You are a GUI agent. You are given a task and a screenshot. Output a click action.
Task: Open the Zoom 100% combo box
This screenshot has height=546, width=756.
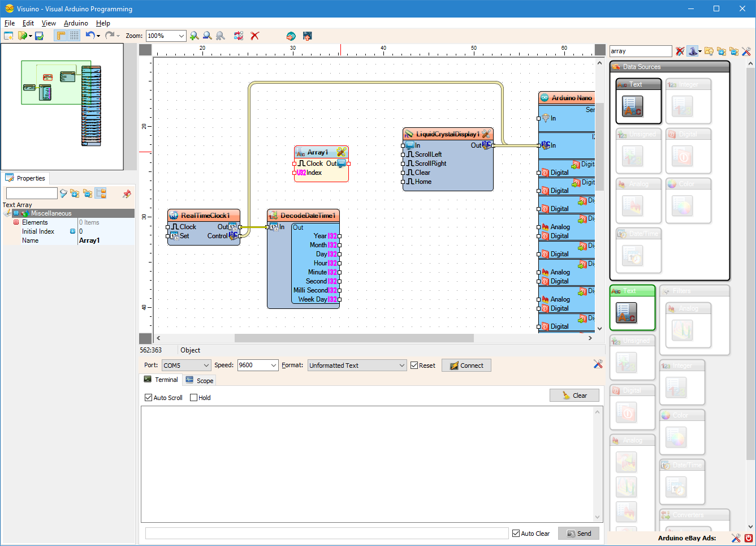point(166,36)
